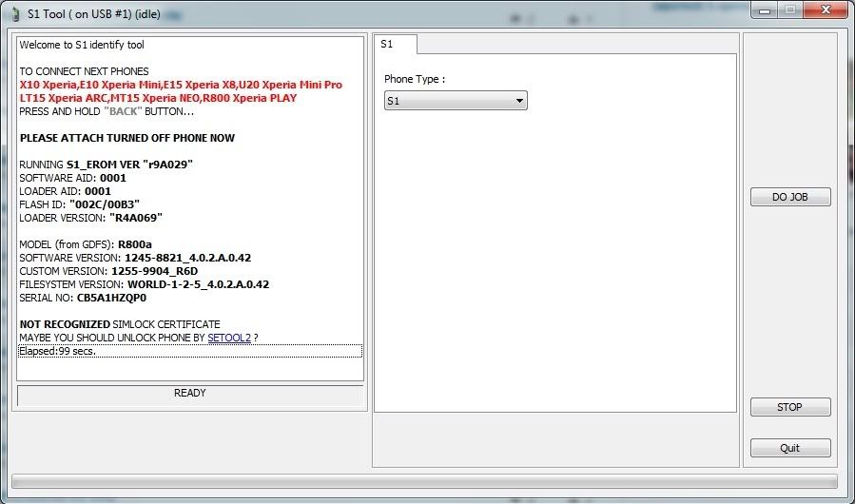855x504 pixels.
Task: Click the 'PRESS AND HOLD BACK BUTTON' line
Action: click(107, 111)
